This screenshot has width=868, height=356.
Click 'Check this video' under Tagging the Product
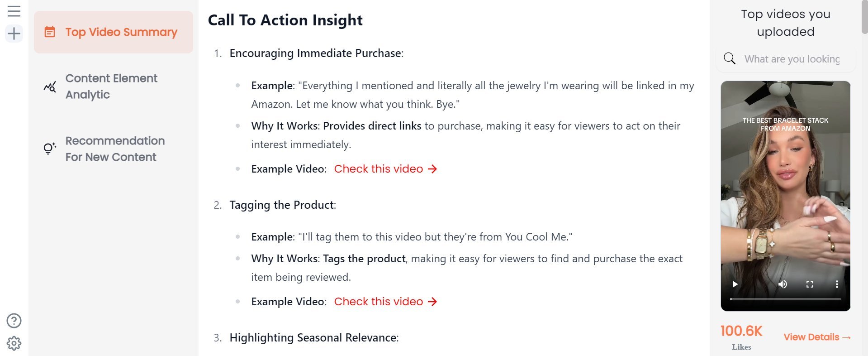click(x=378, y=301)
